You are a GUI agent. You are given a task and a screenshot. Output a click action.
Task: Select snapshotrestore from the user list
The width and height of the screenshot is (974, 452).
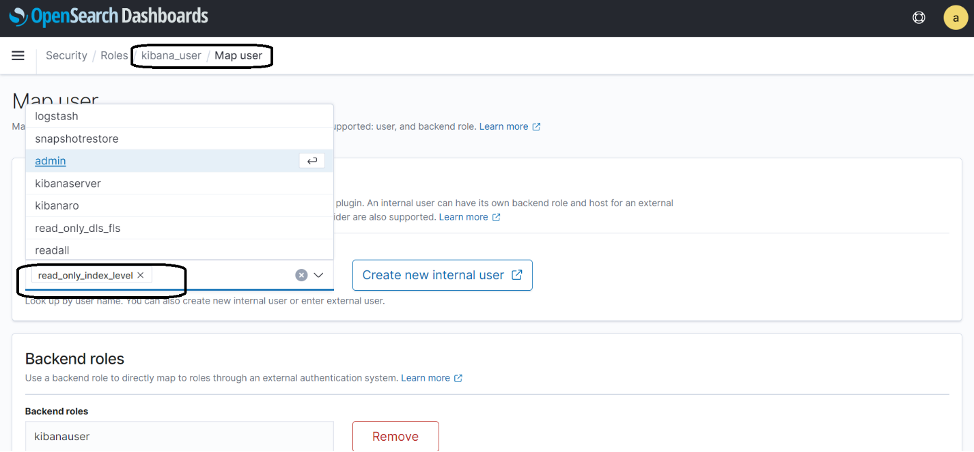click(x=180, y=138)
